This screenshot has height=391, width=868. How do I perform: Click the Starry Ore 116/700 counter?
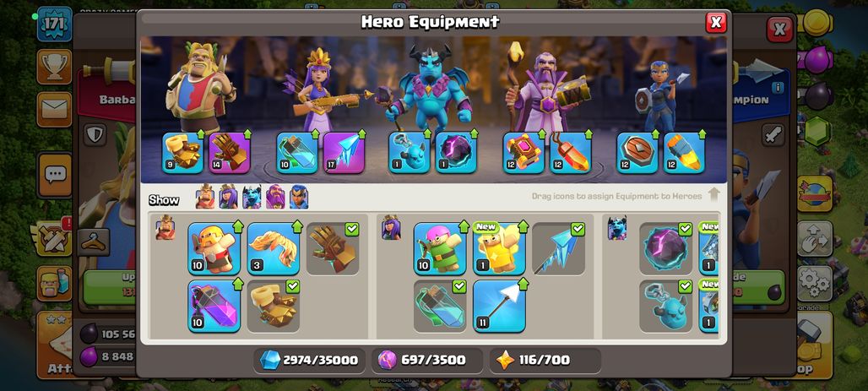tap(545, 361)
